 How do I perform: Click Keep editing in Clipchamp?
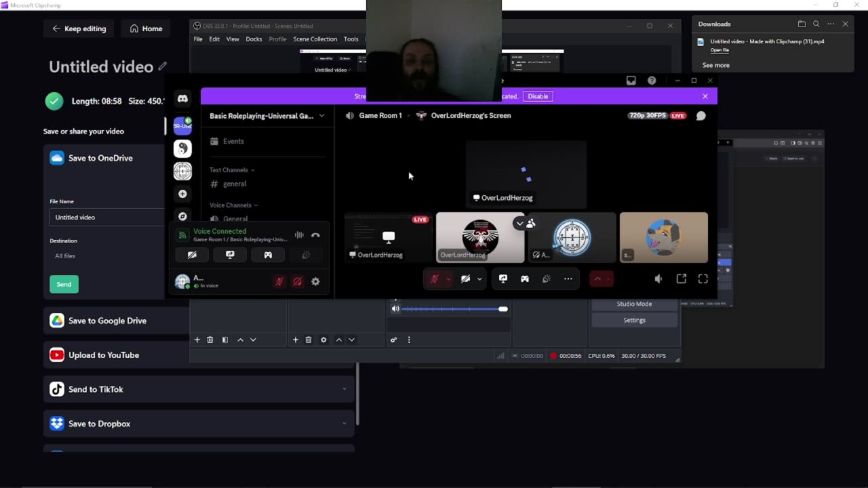pyautogui.click(x=79, y=28)
